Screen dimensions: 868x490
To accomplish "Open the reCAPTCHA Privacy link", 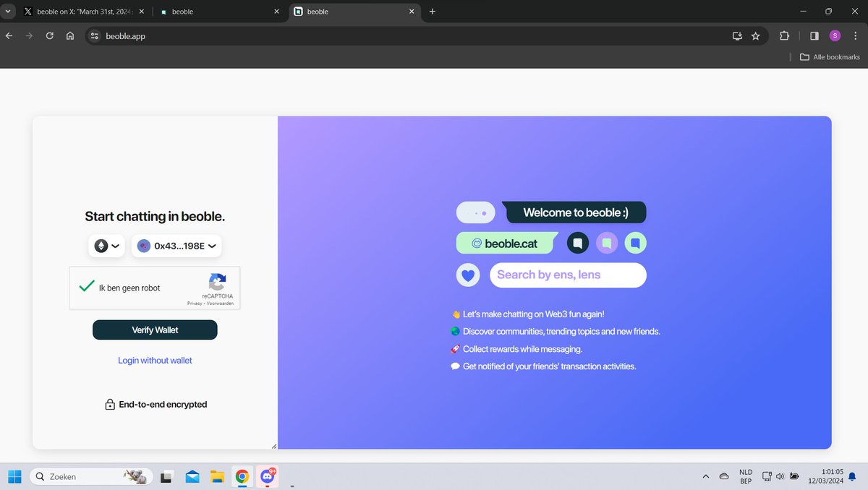I will [x=195, y=304].
